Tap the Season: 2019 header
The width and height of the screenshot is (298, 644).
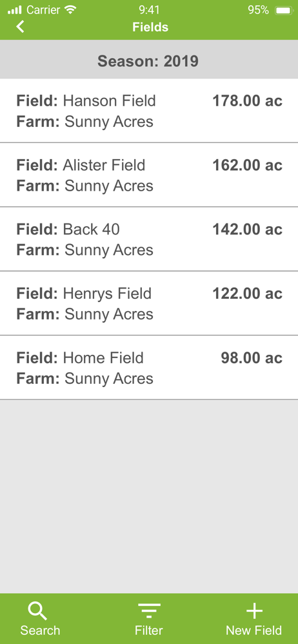tap(148, 61)
